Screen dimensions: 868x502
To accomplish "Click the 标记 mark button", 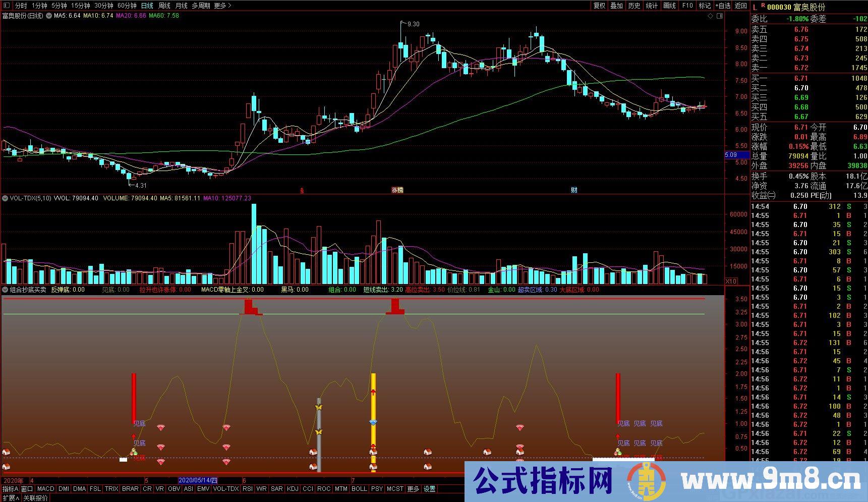I will tap(705, 6).
